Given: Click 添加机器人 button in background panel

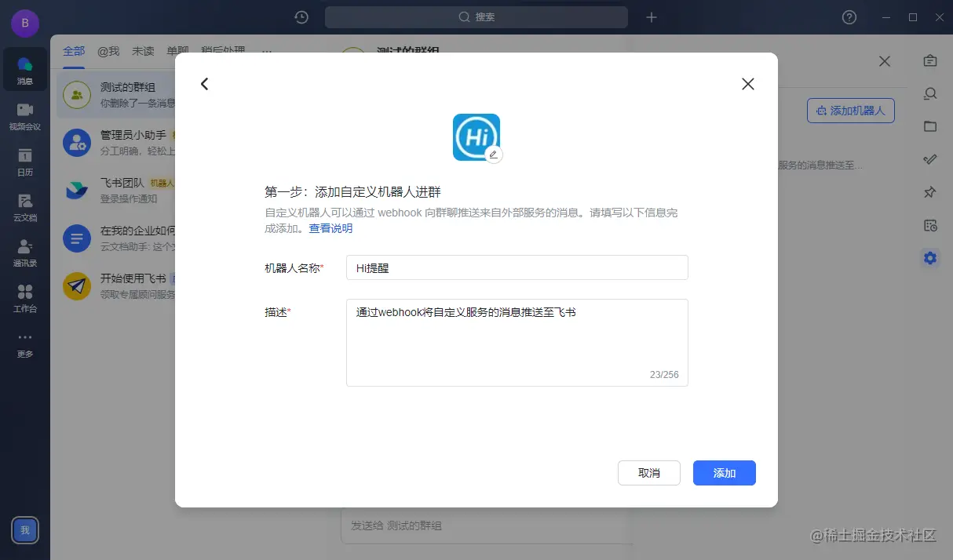Looking at the screenshot, I should [x=851, y=111].
